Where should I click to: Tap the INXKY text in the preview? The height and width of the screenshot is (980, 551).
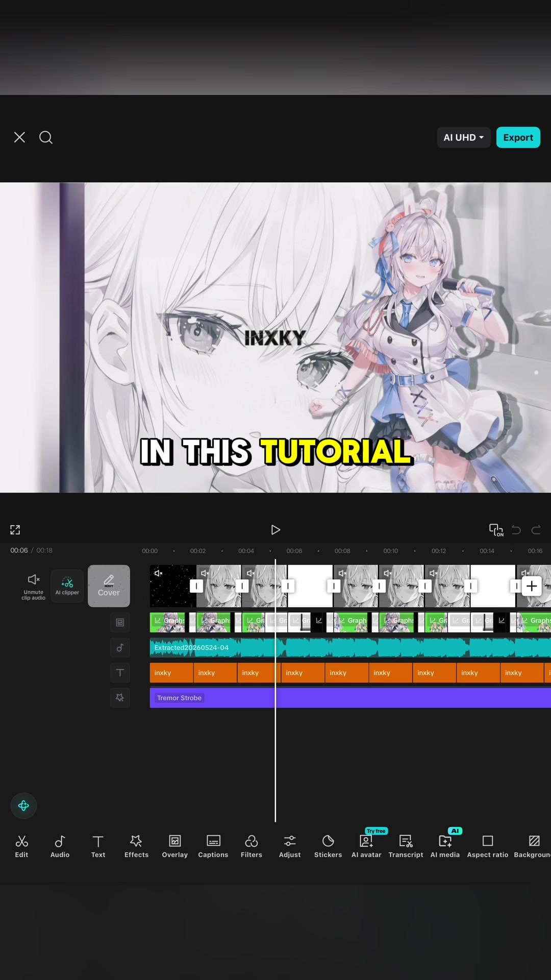[x=275, y=338]
